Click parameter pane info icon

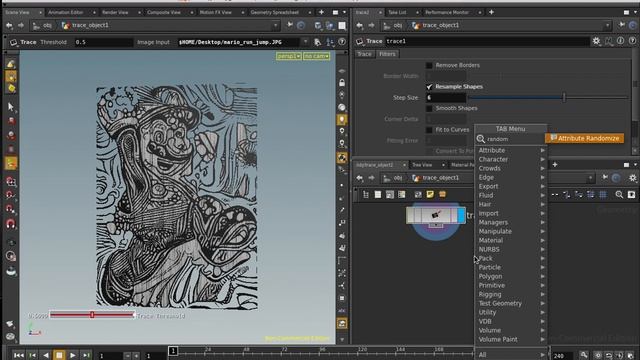coord(620,41)
